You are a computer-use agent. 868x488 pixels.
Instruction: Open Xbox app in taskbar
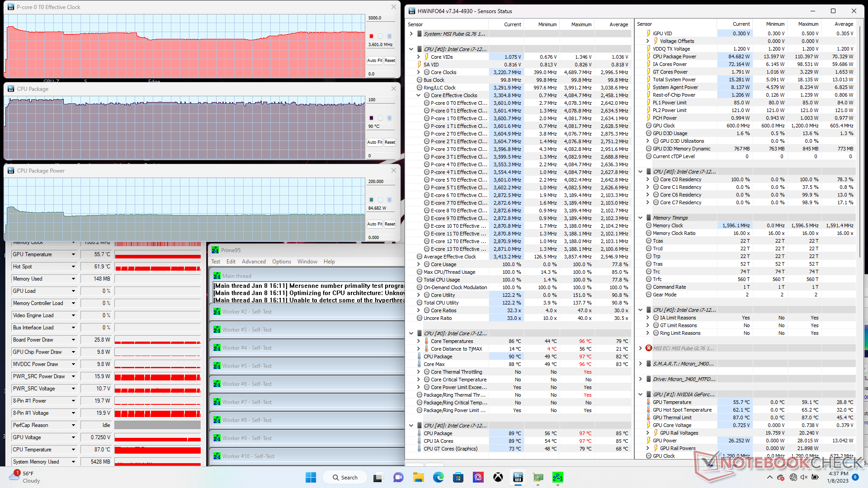click(x=498, y=478)
